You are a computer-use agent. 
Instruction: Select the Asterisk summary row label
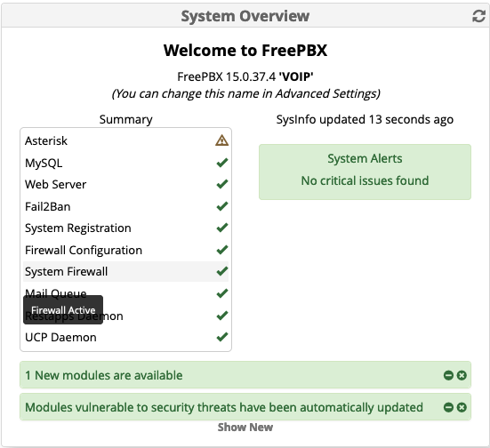(x=46, y=141)
